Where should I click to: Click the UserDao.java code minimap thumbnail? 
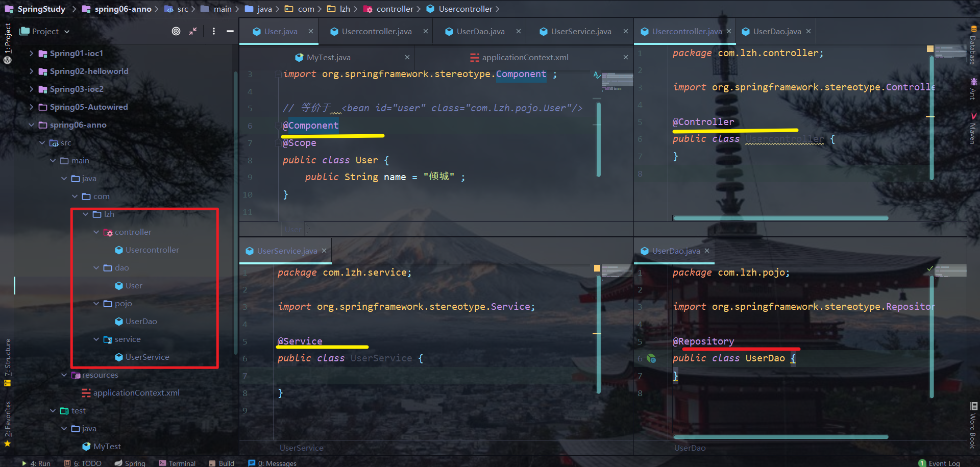(950, 271)
